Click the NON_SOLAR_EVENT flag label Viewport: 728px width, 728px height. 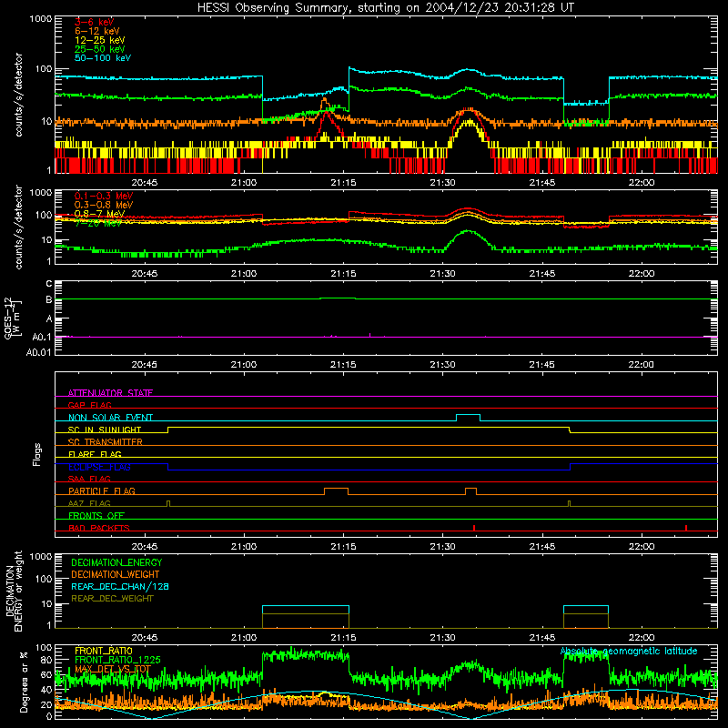(110, 418)
